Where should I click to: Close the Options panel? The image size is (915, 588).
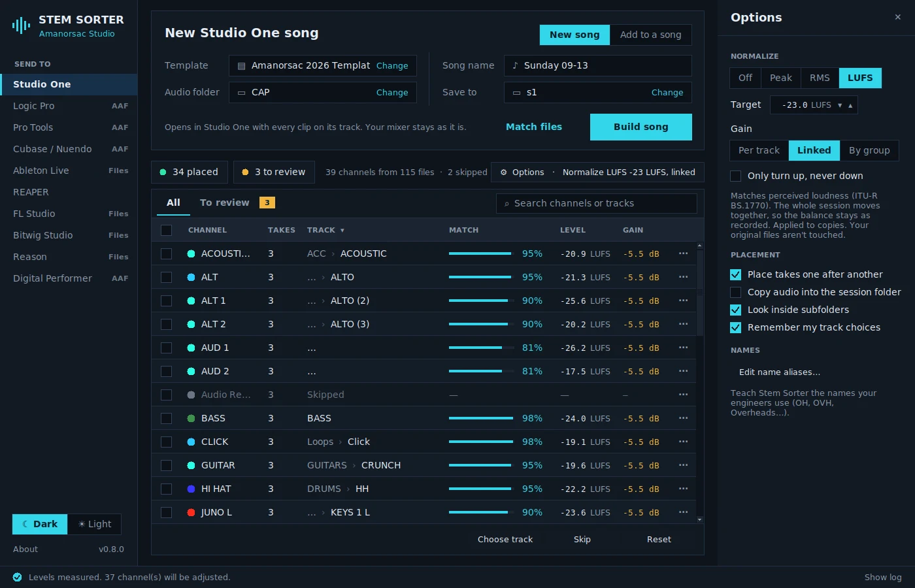point(897,17)
